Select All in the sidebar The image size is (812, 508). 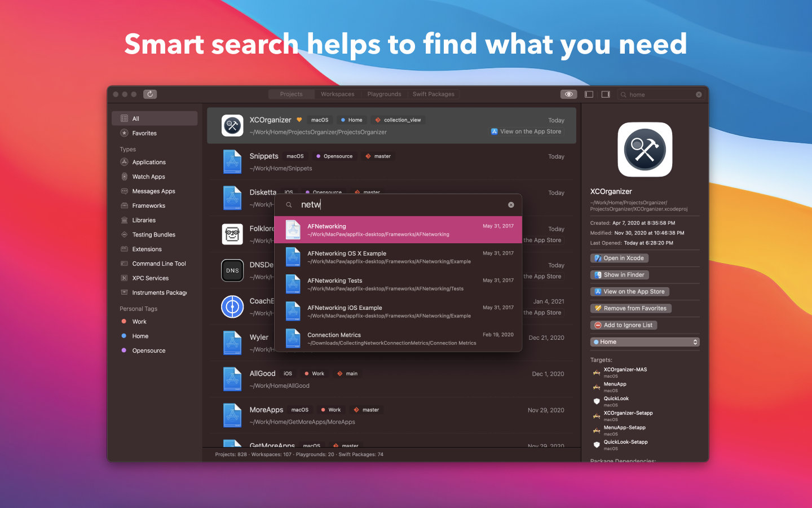[x=155, y=119]
